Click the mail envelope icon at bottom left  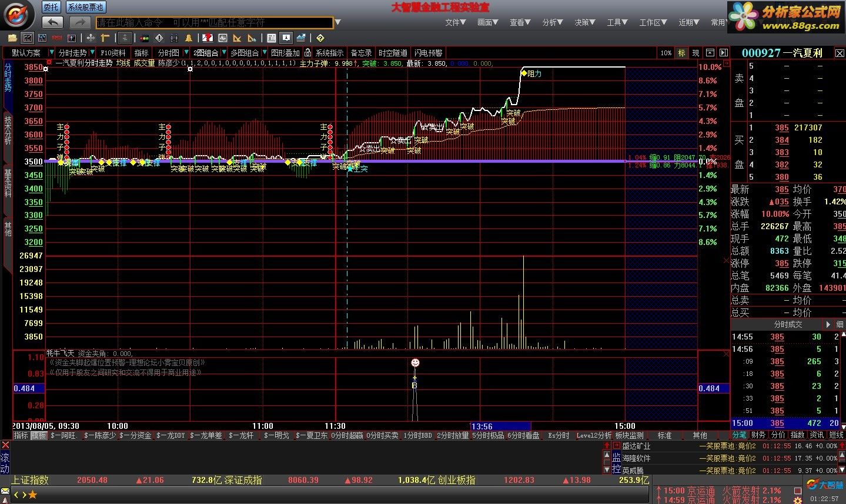click(5, 491)
